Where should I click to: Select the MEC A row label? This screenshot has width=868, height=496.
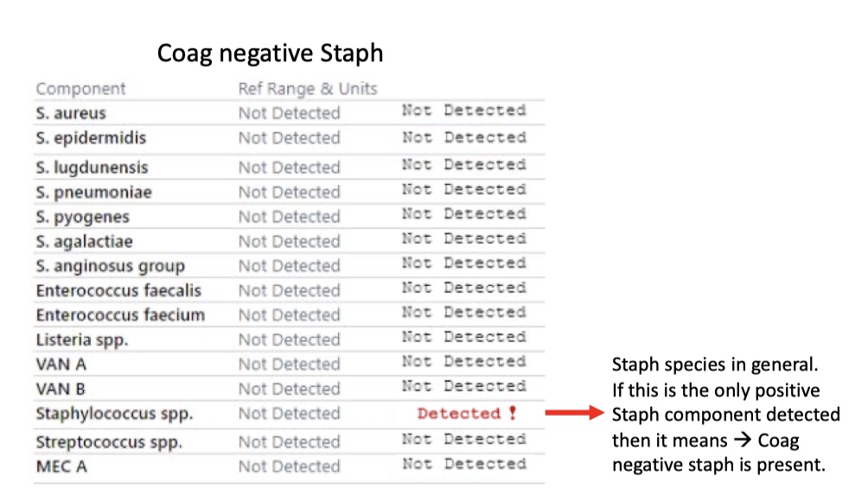pos(61,467)
